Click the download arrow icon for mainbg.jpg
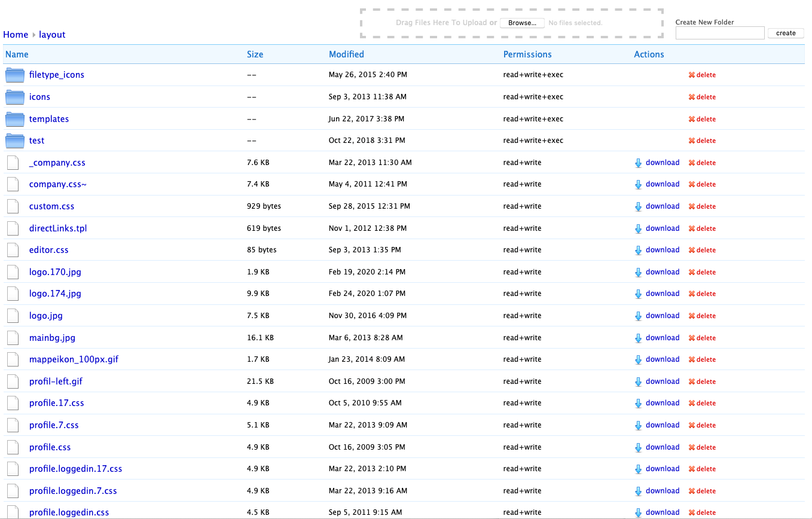 tap(638, 338)
